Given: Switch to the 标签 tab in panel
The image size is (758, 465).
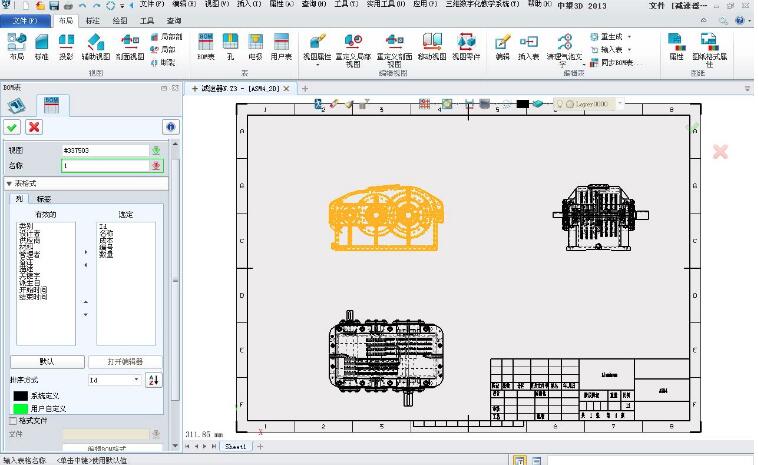Looking at the screenshot, I should (x=44, y=199).
